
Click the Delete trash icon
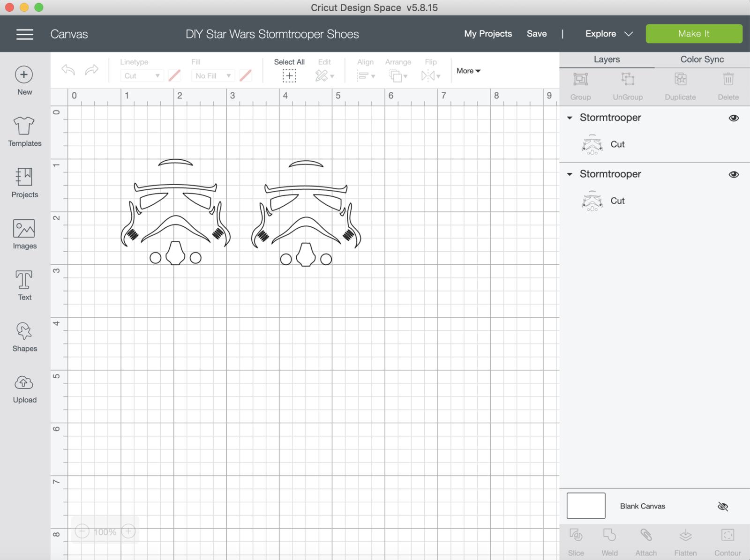click(x=728, y=79)
